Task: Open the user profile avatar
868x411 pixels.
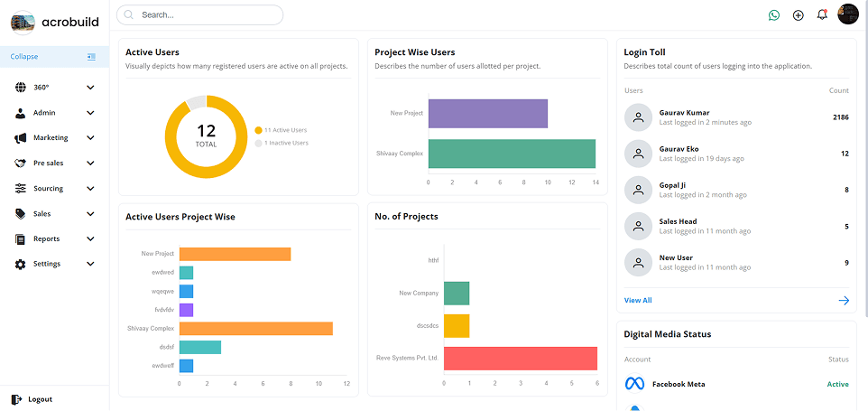Action: coord(848,14)
